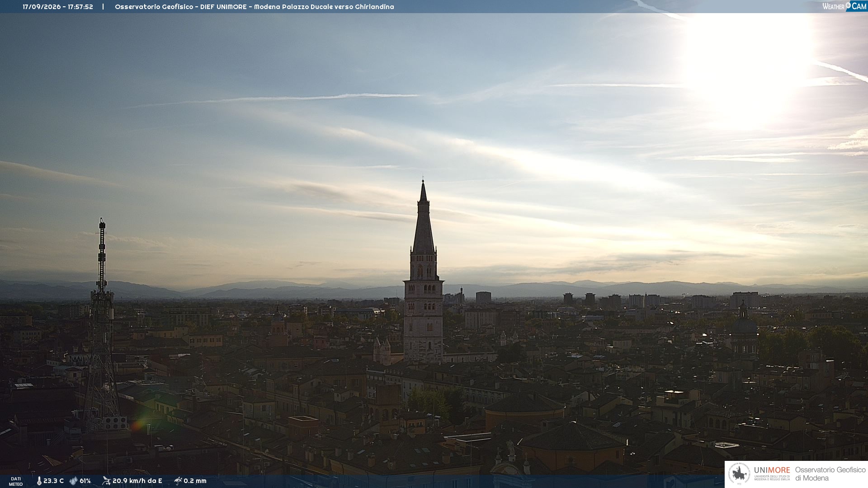Screen dimensions: 868x488
Task: Click the DATI METEO label
Action: [16, 481]
